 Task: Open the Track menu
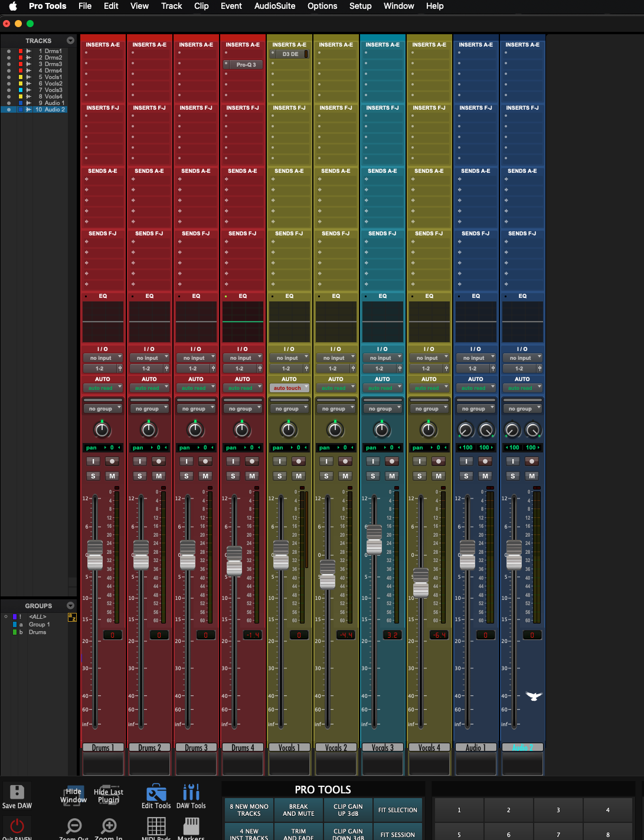[171, 6]
